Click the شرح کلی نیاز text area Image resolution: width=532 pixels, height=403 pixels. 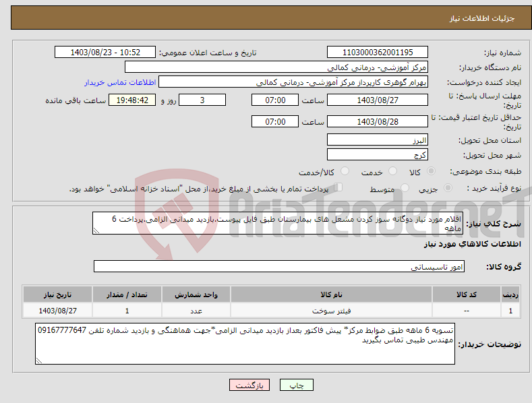278,223
